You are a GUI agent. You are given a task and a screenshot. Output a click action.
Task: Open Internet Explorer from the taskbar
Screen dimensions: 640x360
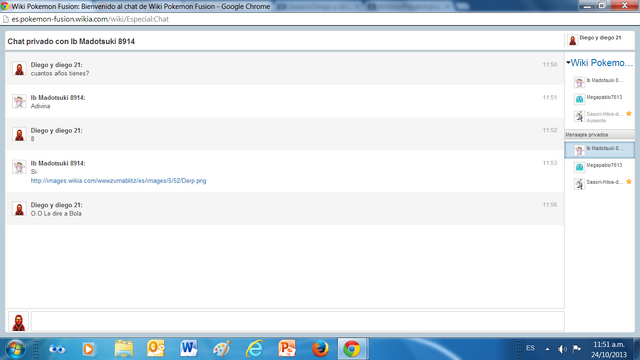[254, 349]
